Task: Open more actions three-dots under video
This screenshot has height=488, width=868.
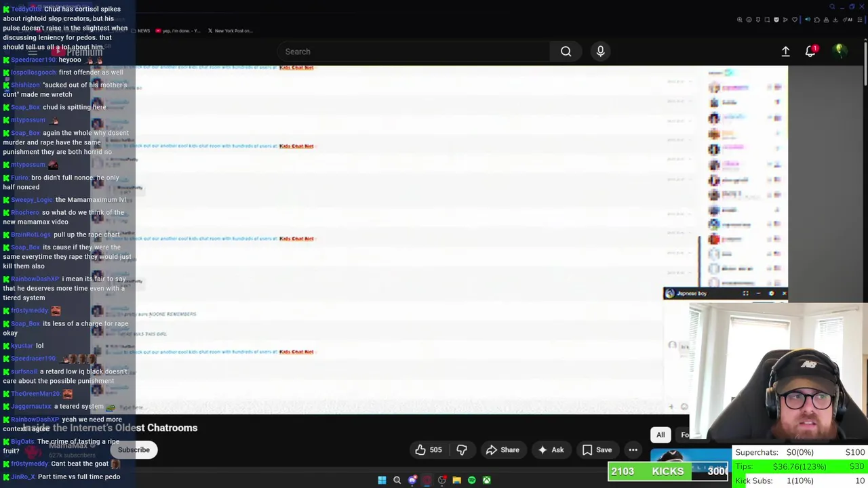Action: [633, 450]
